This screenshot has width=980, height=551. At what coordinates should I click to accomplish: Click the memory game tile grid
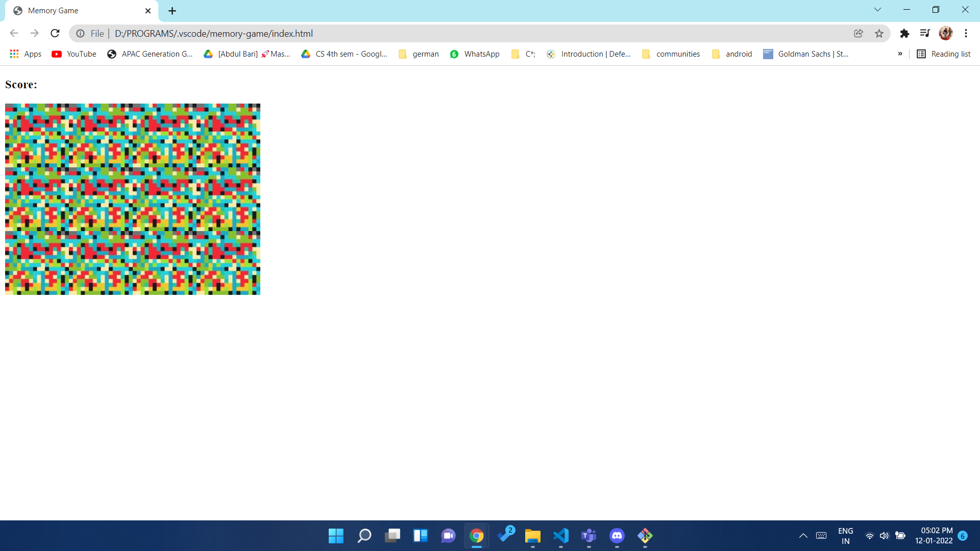pos(133,199)
